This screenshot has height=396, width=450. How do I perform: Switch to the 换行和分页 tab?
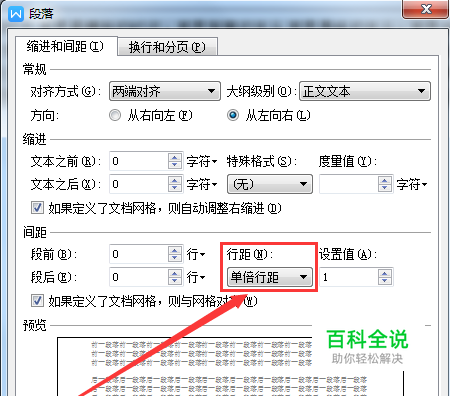pos(167,47)
